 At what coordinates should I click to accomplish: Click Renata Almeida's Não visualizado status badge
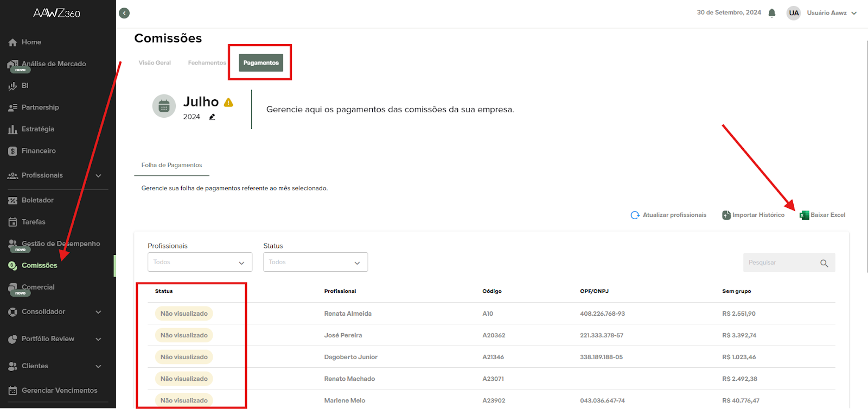(184, 314)
